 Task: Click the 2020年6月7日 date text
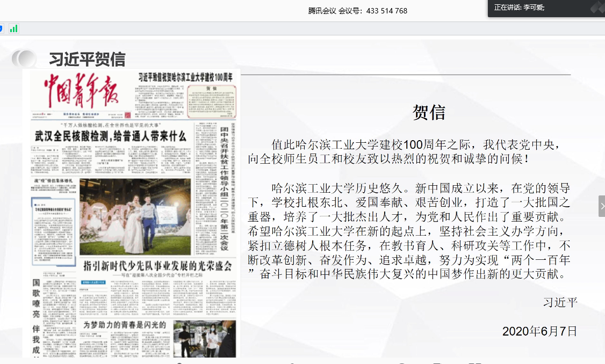coord(539,331)
